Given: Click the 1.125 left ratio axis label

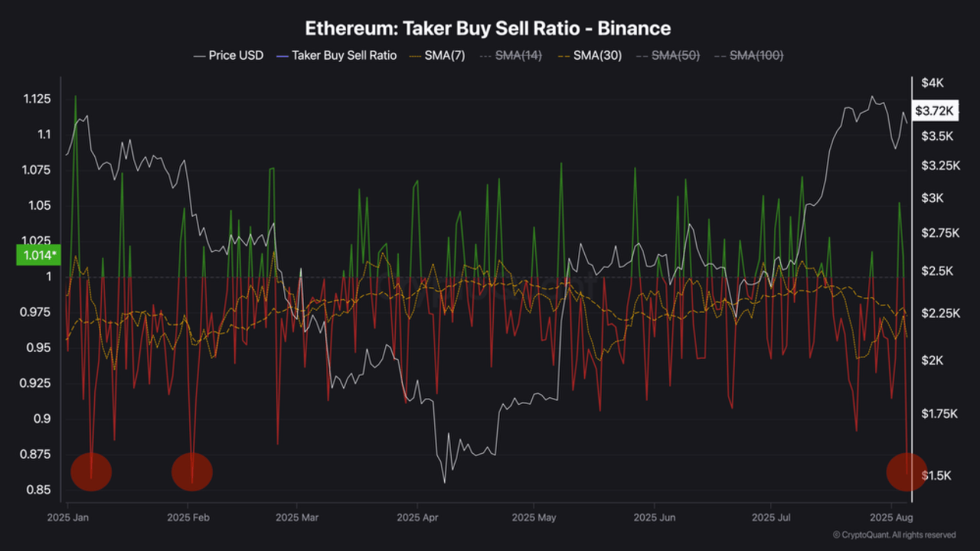Looking at the screenshot, I should pyautogui.click(x=37, y=99).
